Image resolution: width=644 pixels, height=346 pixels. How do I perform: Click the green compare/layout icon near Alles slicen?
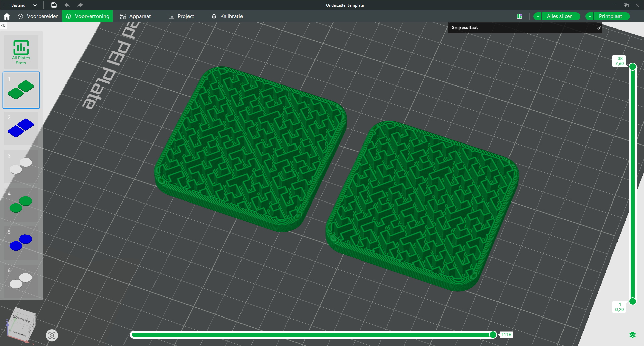click(519, 16)
